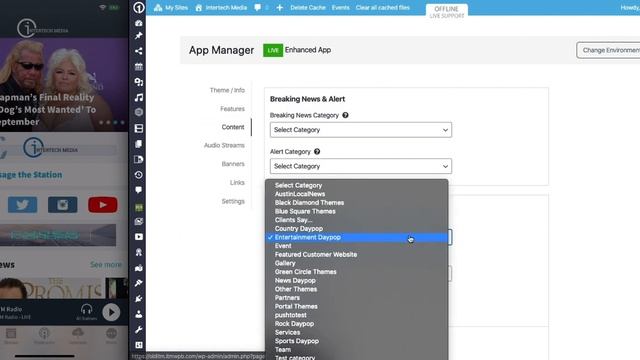Tap the Instagram icon in app preview
Screen dimensions: 640x360
[x=62, y=204]
